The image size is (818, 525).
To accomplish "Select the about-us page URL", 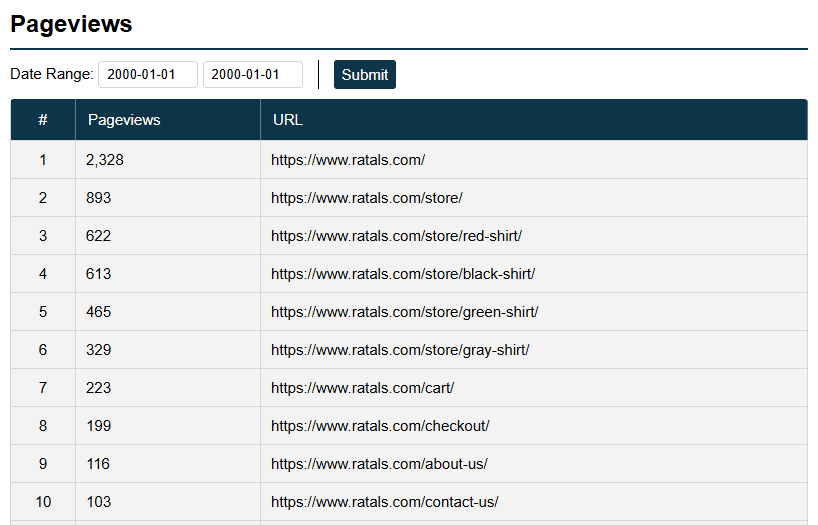I will (x=379, y=464).
